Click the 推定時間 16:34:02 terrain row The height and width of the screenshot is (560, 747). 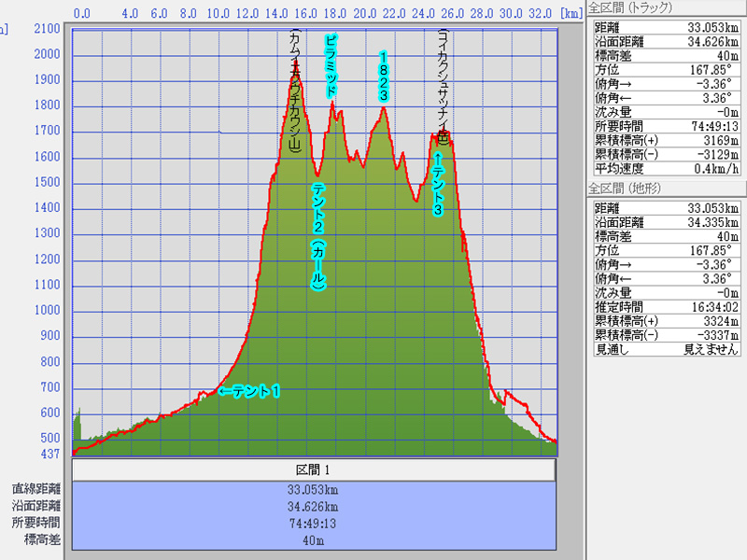[x=667, y=306]
